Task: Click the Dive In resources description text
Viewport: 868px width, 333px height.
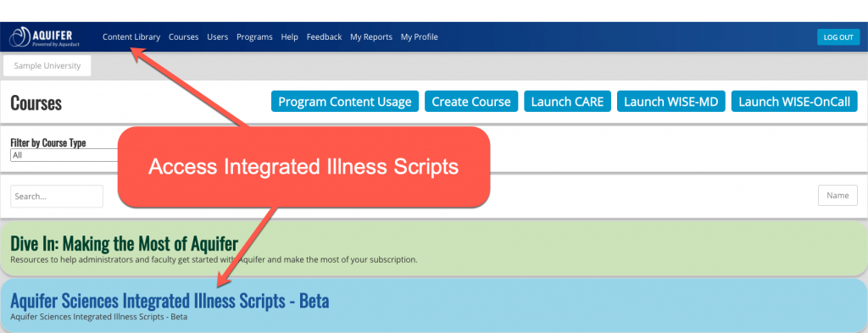Action: tap(214, 259)
